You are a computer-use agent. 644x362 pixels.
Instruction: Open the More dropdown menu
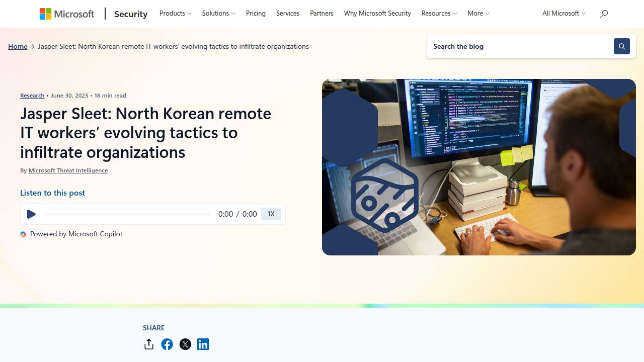[x=478, y=14]
